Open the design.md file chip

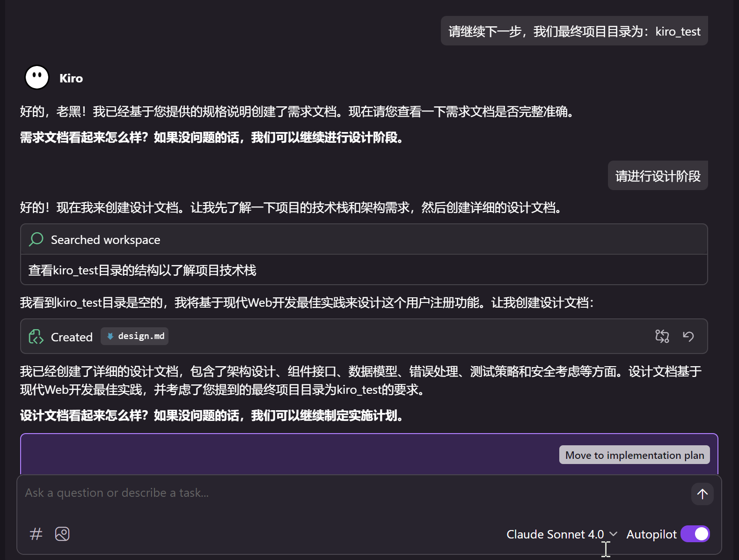(135, 336)
